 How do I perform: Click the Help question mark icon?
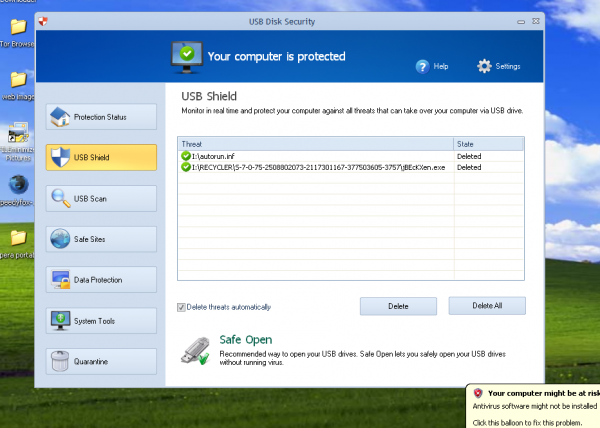pyautogui.click(x=422, y=67)
